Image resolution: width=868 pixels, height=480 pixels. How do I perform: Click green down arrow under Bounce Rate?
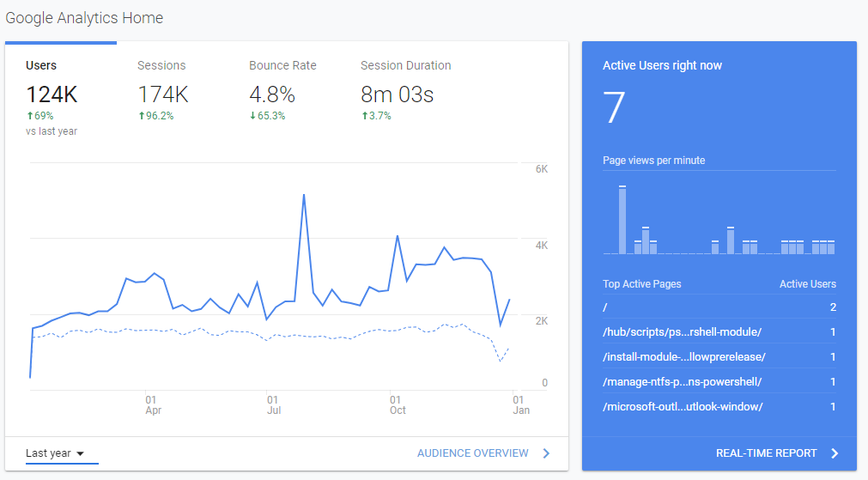click(252, 116)
